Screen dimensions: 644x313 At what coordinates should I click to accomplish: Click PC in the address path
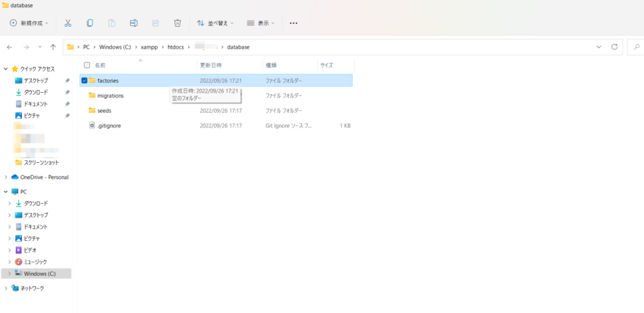pyautogui.click(x=86, y=47)
